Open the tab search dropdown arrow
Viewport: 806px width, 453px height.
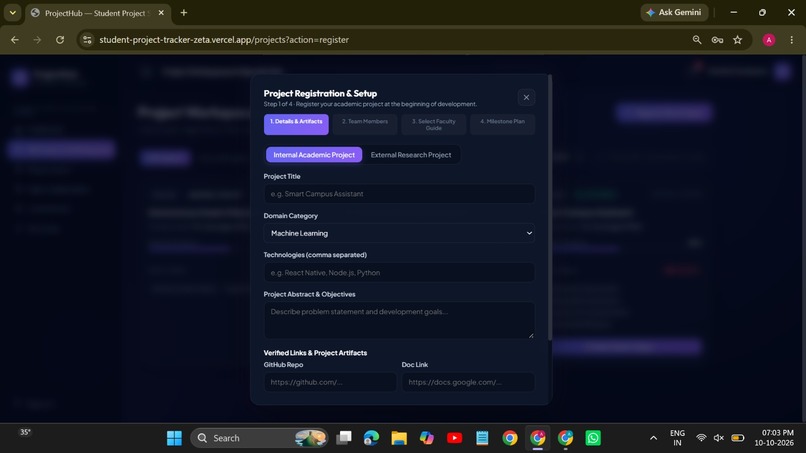coord(12,12)
